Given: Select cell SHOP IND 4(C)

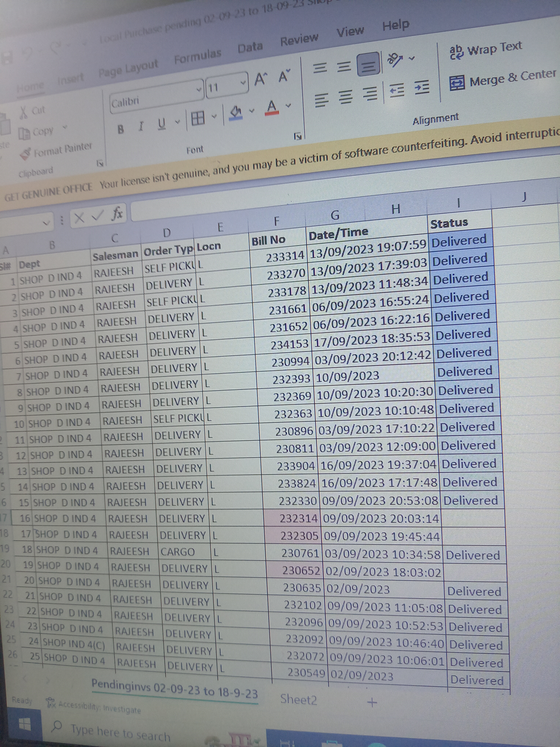Looking at the screenshot, I should point(77,644).
